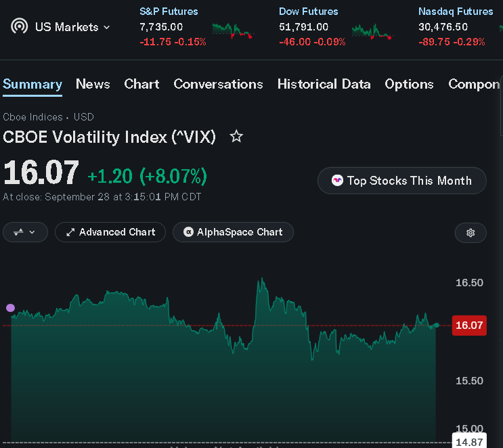This screenshot has width=503, height=448.
Task: Switch to the News tab
Action: pyautogui.click(x=93, y=84)
